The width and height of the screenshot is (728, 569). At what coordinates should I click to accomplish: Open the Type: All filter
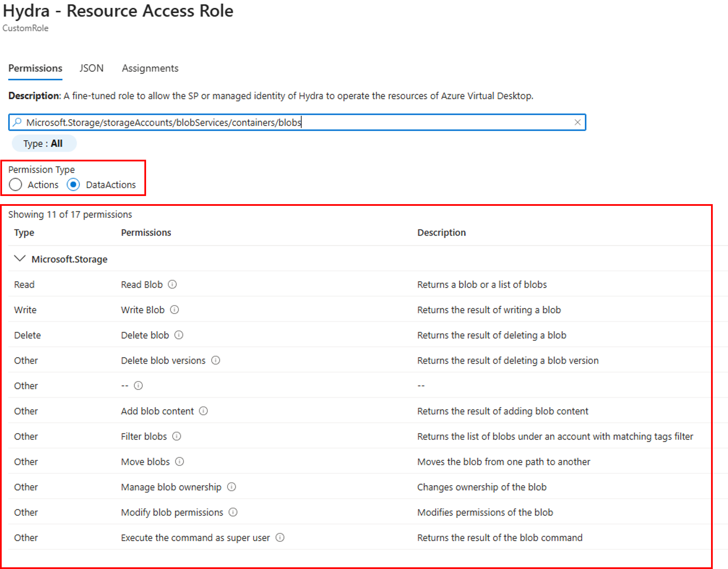(44, 143)
